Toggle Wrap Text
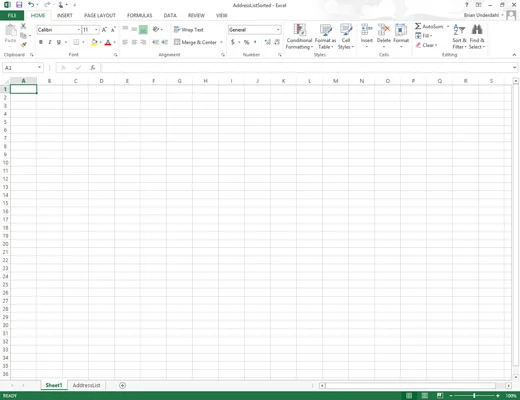Screen dimensions: 520x400 coord(189,30)
